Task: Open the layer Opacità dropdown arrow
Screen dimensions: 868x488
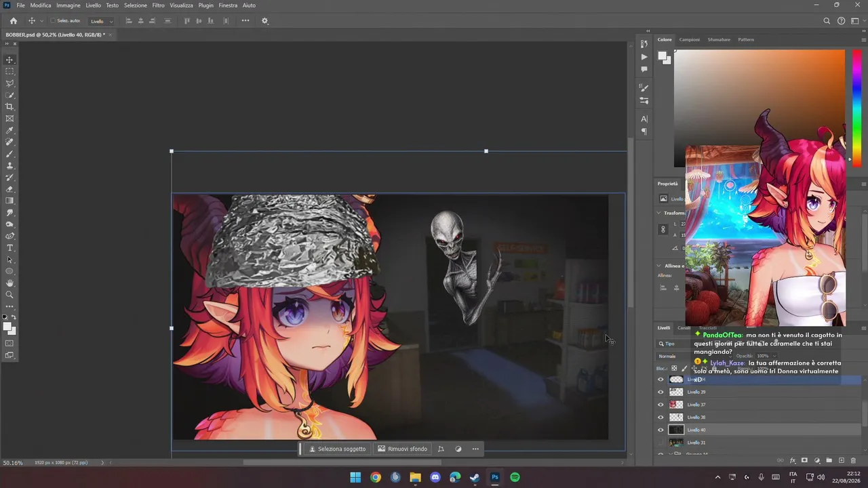Action: (x=774, y=356)
